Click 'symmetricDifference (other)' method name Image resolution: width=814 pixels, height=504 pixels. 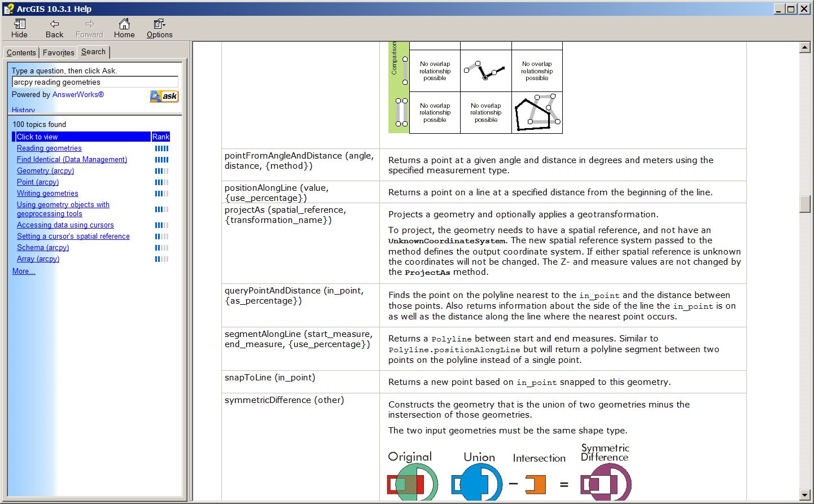coord(284,400)
